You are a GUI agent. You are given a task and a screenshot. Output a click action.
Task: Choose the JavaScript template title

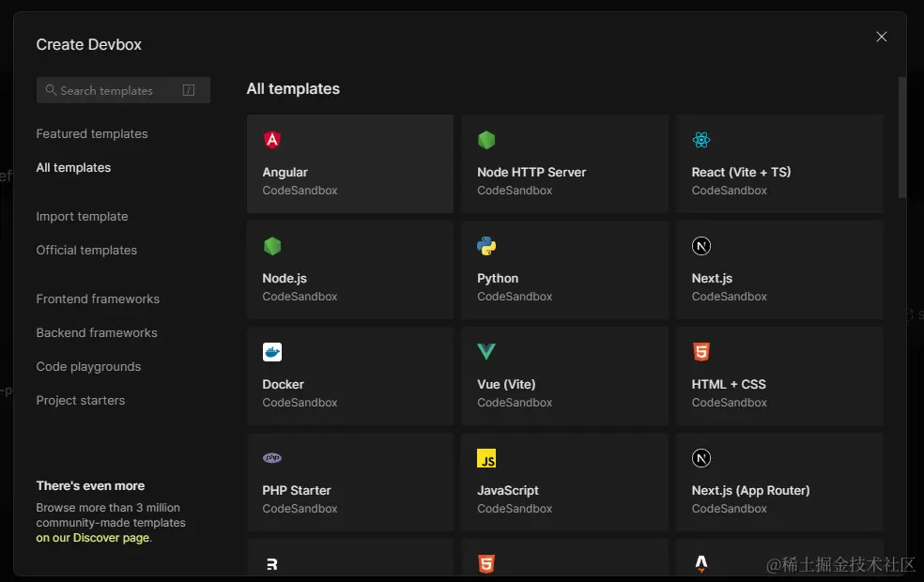tap(508, 490)
